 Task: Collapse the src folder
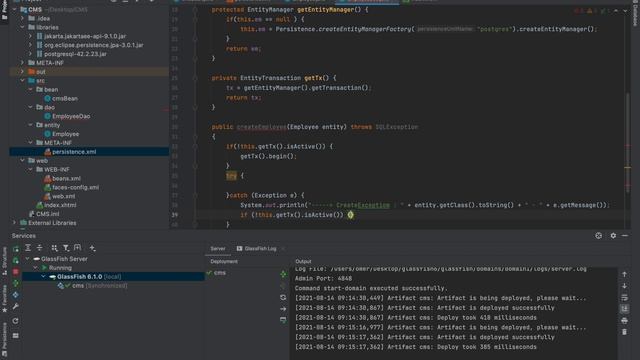coord(22,80)
